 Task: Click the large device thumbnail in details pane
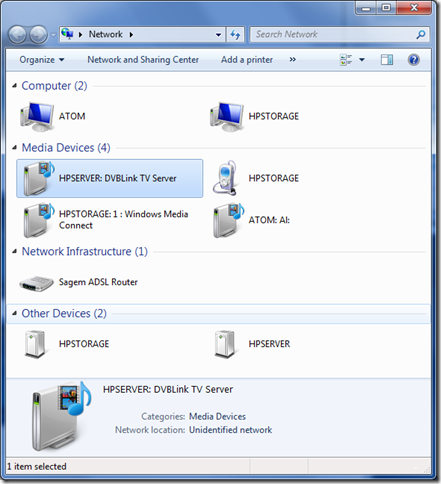pos(61,417)
